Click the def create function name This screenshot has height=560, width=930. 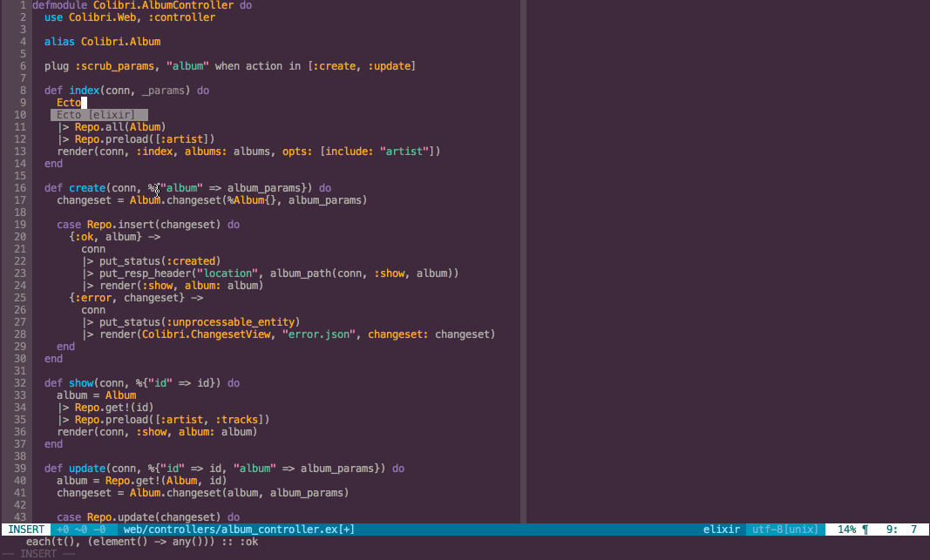click(86, 187)
